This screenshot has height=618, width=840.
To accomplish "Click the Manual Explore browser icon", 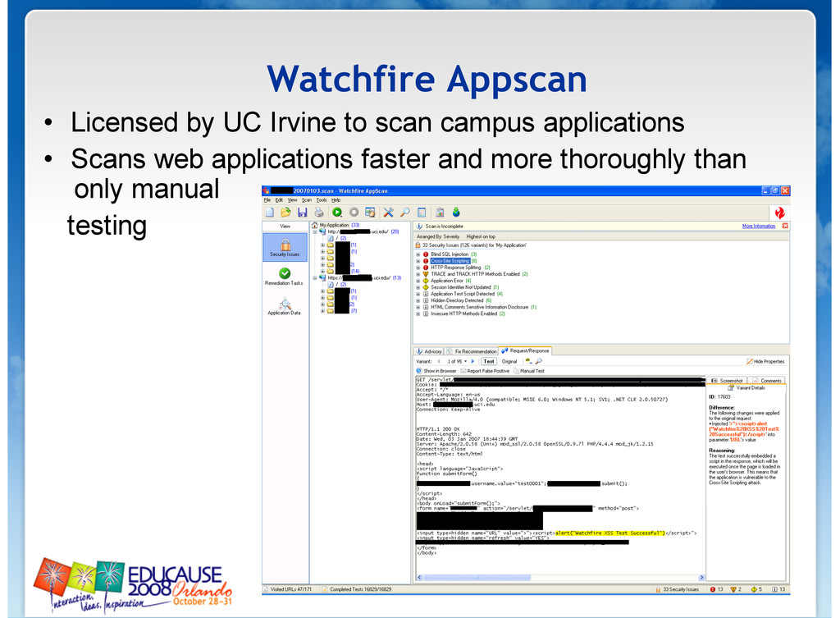I will [x=370, y=213].
